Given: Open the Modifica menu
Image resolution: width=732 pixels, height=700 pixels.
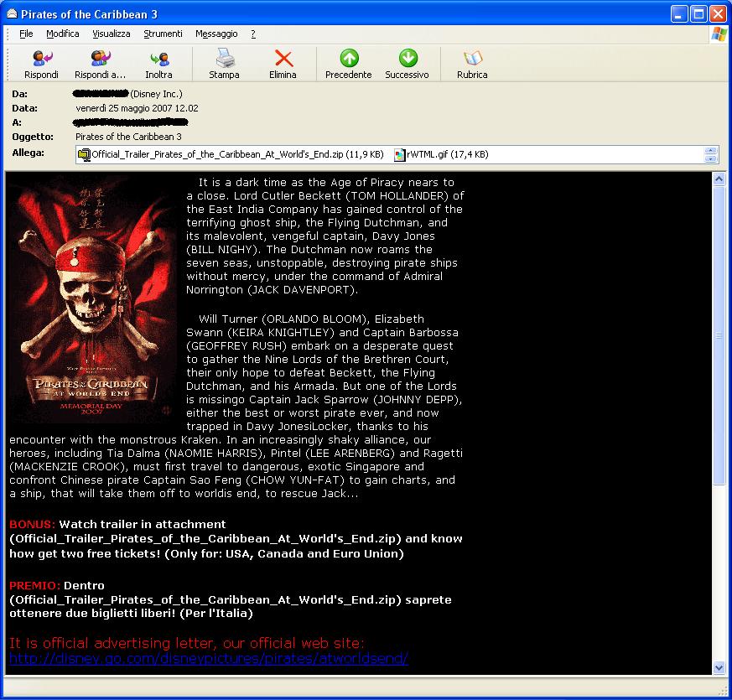Looking at the screenshot, I should pyautogui.click(x=63, y=34).
